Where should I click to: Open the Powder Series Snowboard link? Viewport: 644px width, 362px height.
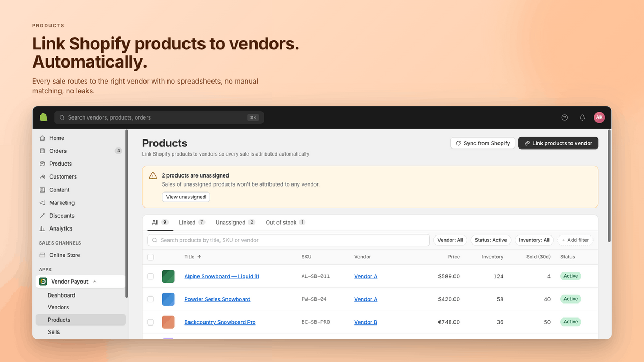[x=217, y=299]
